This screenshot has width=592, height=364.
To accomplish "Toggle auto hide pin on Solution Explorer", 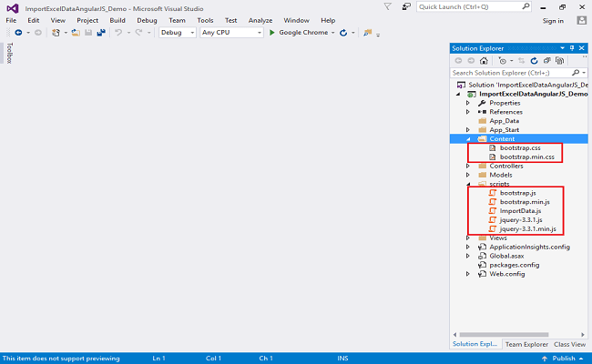I will (x=572, y=48).
